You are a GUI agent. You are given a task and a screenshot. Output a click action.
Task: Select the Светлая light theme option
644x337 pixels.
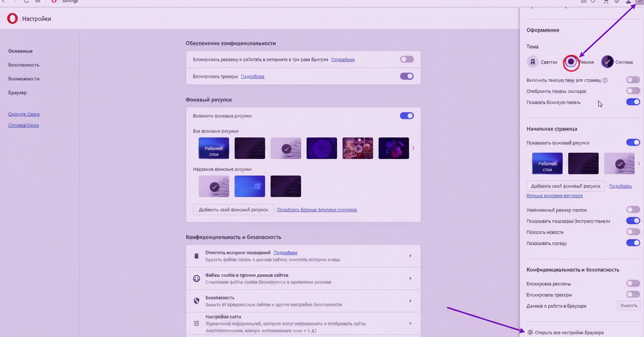542,62
